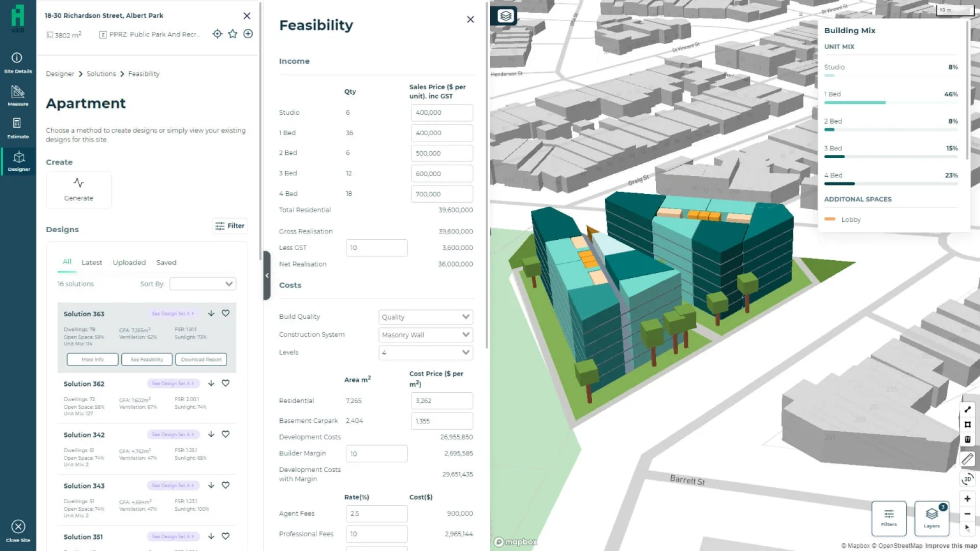Toggle the heart on Solution 363
The width and height of the screenshot is (980, 551).
226,313
